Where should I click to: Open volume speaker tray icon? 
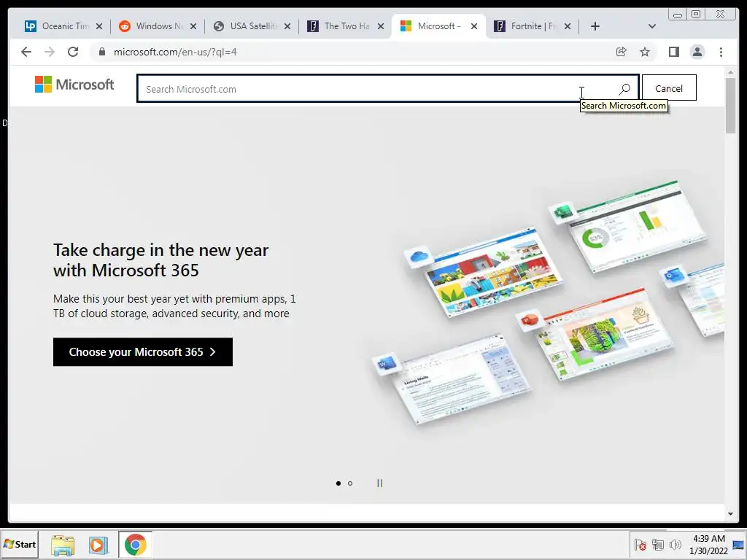[675, 545]
